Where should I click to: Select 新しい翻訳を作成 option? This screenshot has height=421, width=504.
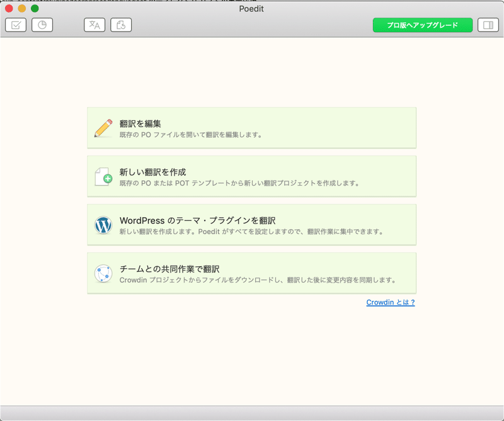coord(251,176)
